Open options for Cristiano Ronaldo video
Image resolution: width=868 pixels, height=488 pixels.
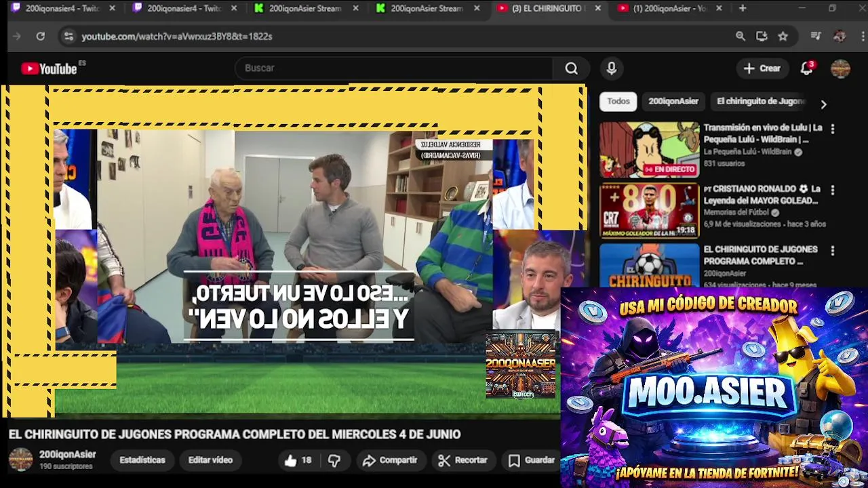[x=832, y=190]
